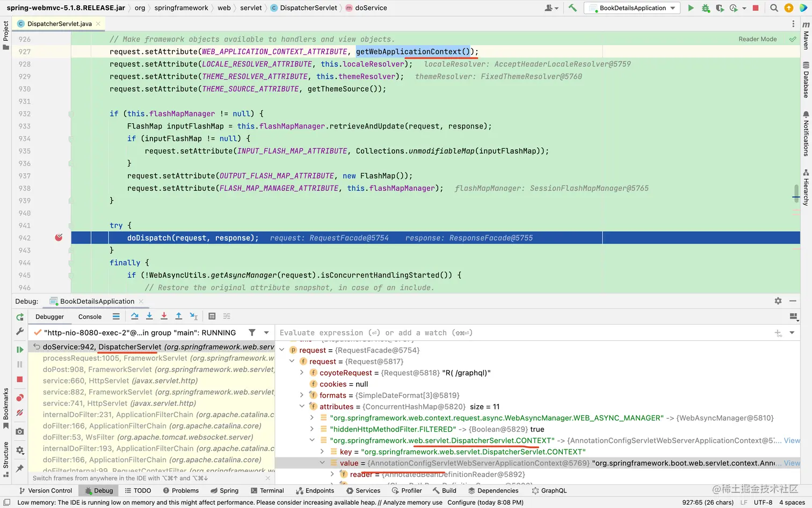Stop the application using top toolbar stop icon
The height and width of the screenshot is (508, 812).
(756, 8)
